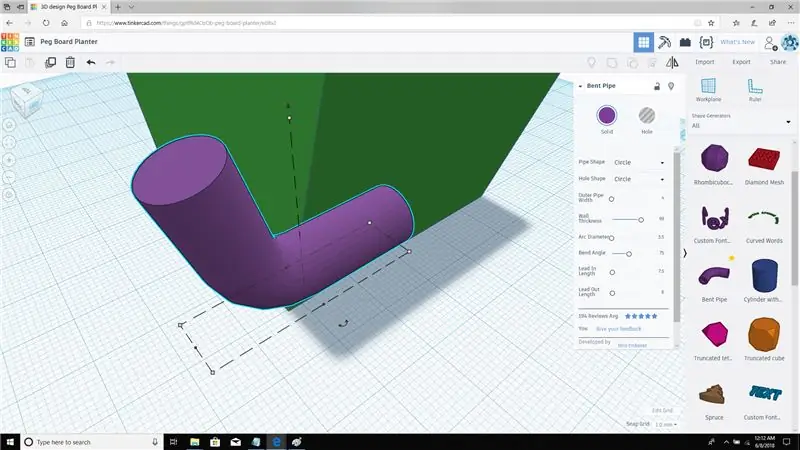Toggle the lock on Bent Pipe
Viewport: 800px width, 450px height.
[656, 86]
